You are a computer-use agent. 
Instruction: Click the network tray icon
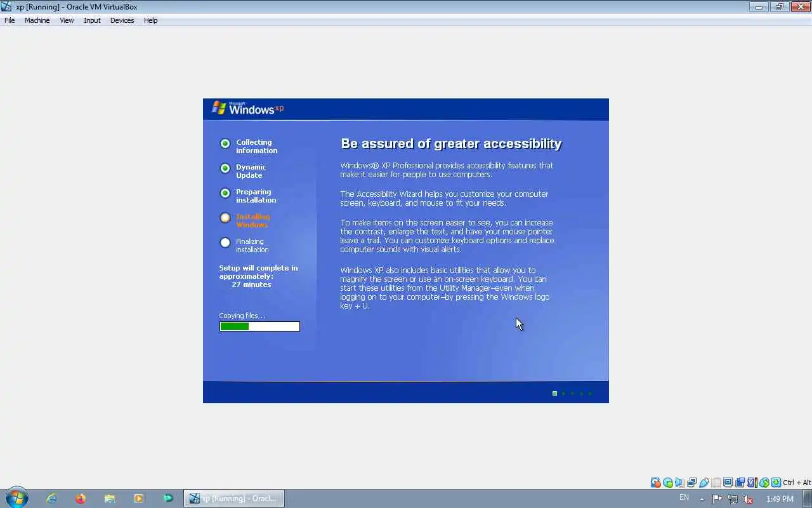pos(733,499)
